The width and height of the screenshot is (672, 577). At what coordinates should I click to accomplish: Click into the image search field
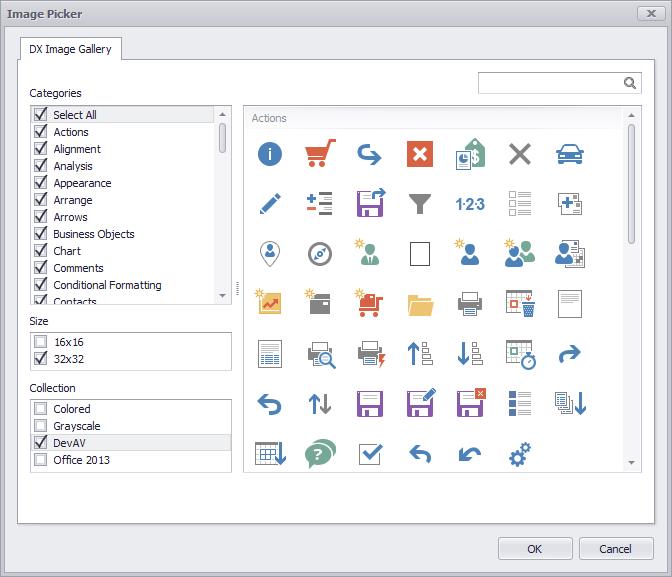[549, 83]
